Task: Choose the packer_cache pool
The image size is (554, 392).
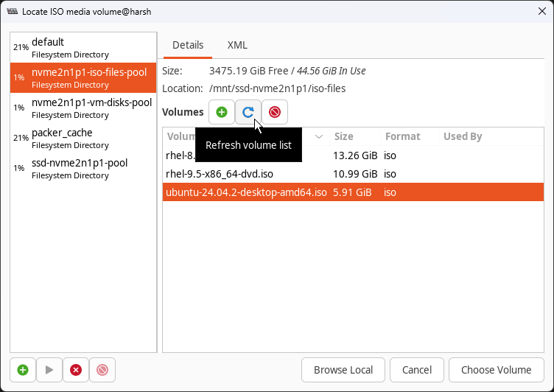Action: click(83, 139)
